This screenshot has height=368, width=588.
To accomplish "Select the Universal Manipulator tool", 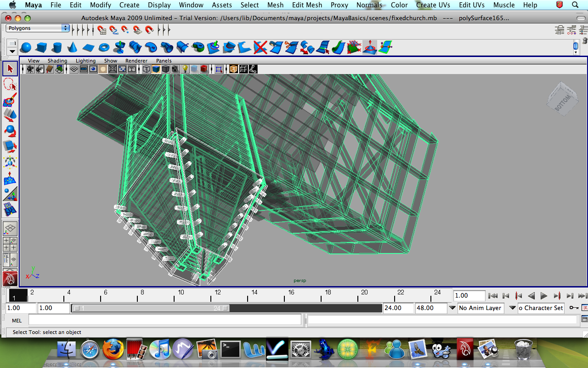I will [x=10, y=162].
